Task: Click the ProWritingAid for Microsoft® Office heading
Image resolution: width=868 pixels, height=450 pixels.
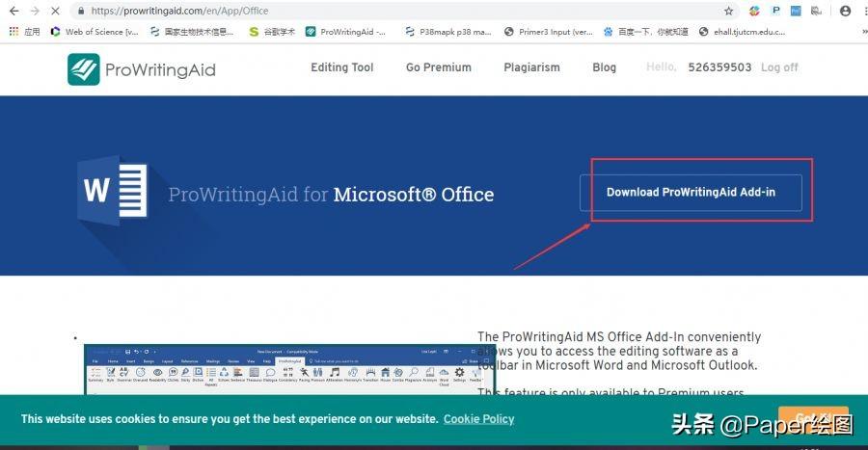Action: click(x=331, y=195)
